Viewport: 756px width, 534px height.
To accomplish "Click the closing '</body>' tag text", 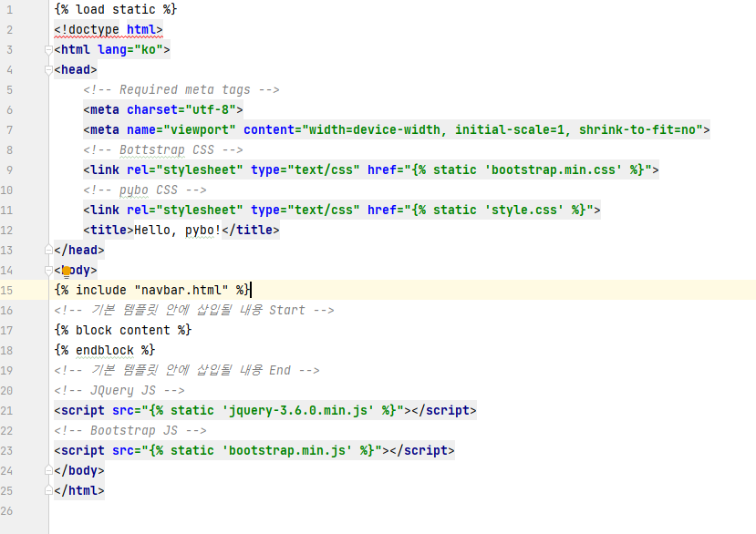I will tap(79, 471).
